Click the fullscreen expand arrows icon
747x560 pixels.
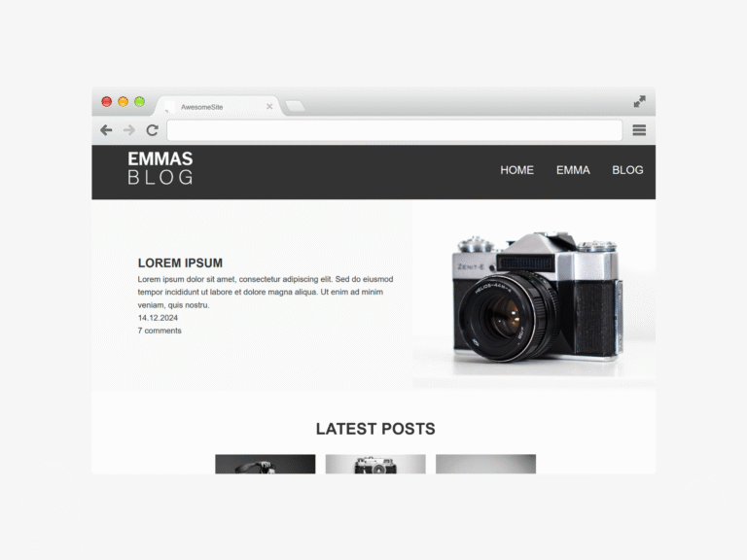pyautogui.click(x=639, y=101)
